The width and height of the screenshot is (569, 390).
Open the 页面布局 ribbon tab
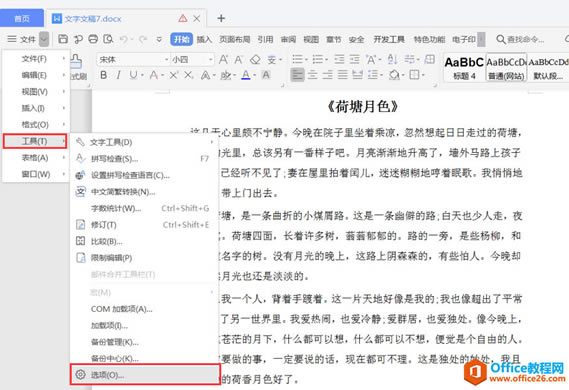(234, 39)
